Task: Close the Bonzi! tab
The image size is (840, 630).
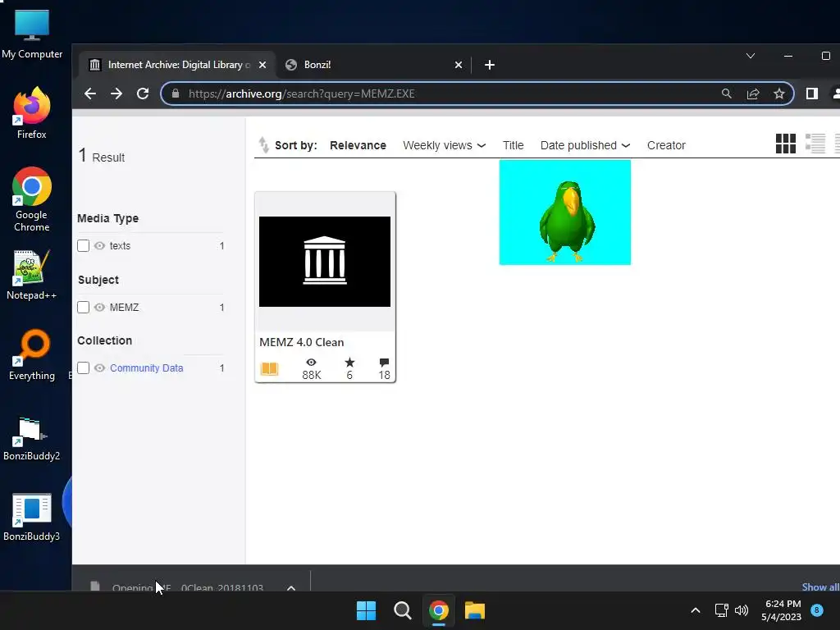Action: 458,65
